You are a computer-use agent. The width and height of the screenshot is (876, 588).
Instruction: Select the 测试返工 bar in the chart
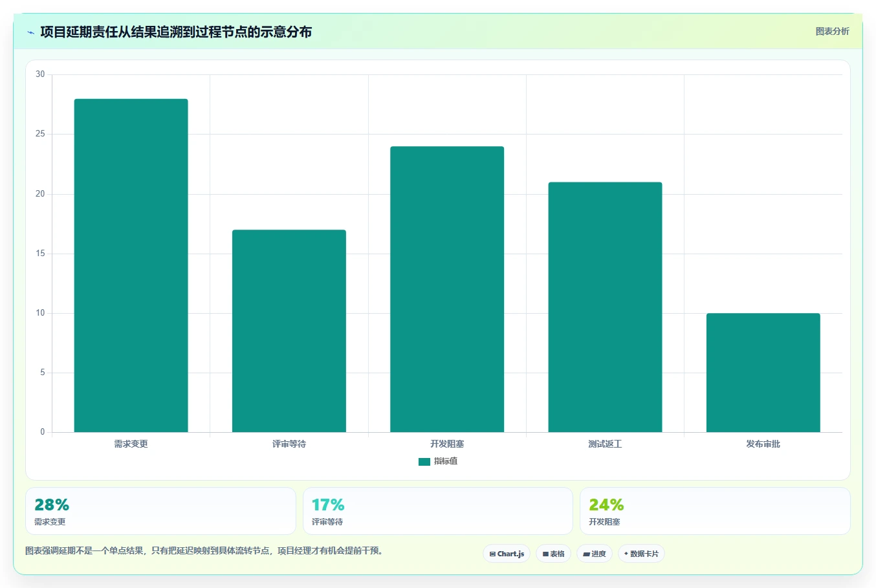click(605, 307)
